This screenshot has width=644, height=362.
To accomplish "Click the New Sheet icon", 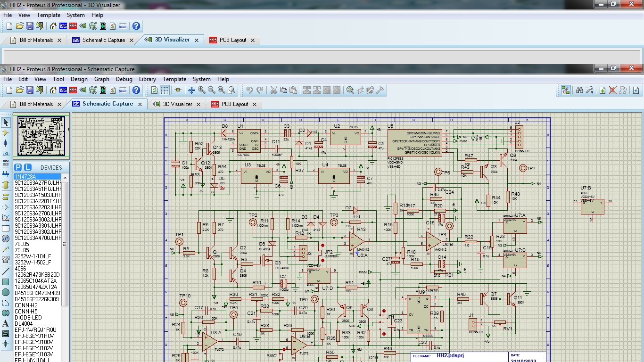I will pyautogui.click(x=602, y=90).
